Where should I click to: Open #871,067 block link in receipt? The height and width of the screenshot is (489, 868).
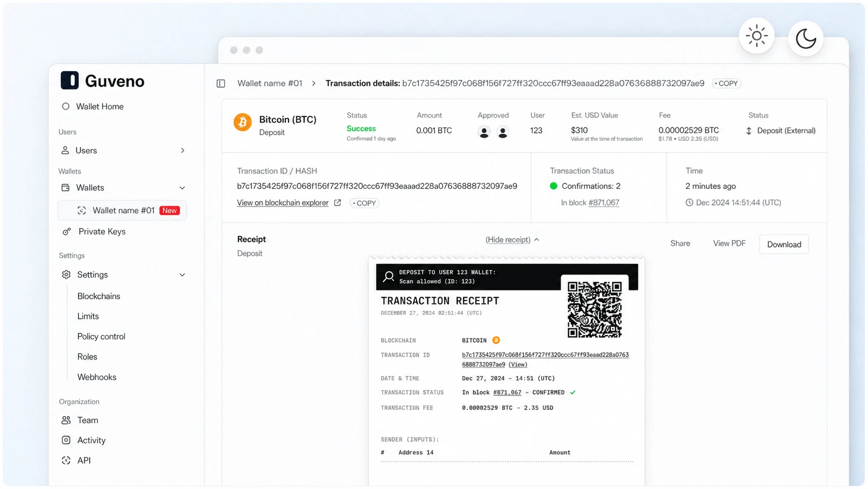click(x=507, y=393)
